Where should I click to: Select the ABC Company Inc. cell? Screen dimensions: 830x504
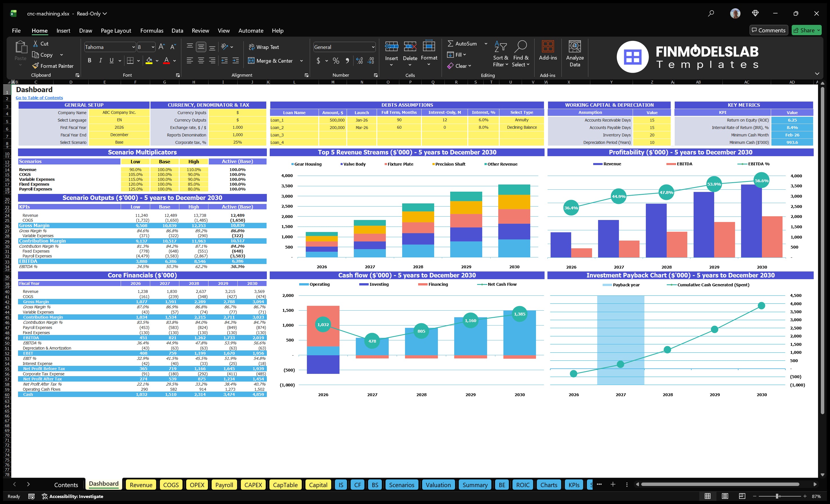coord(119,112)
